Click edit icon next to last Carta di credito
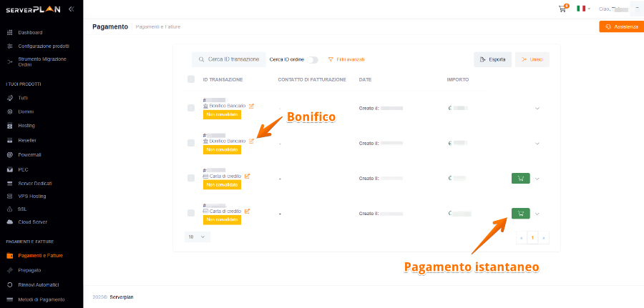The width and height of the screenshot is (644, 308). 248,211
